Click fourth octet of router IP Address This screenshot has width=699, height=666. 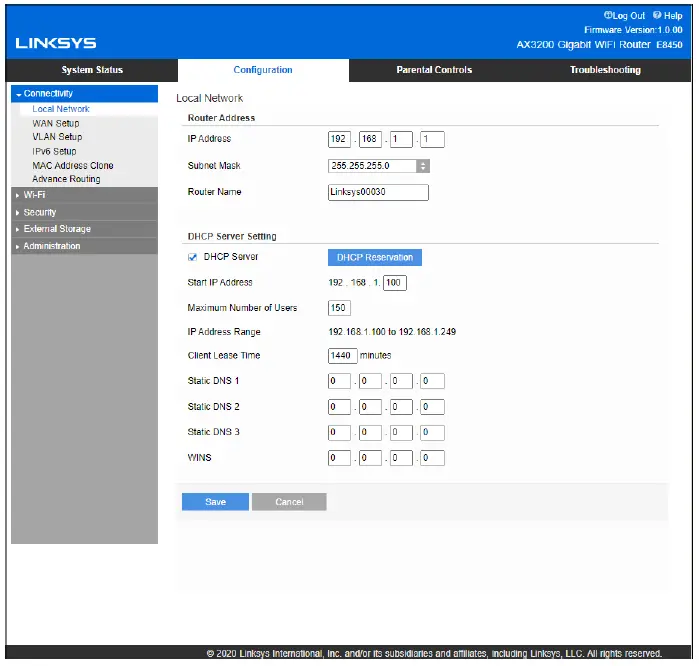pyautogui.click(x=432, y=139)
